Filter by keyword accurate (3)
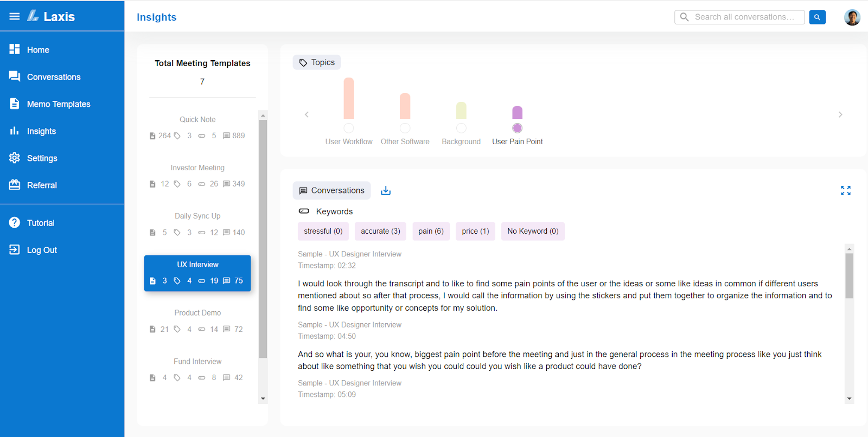This screenshot has height=437, width=868. click(381, 231)
